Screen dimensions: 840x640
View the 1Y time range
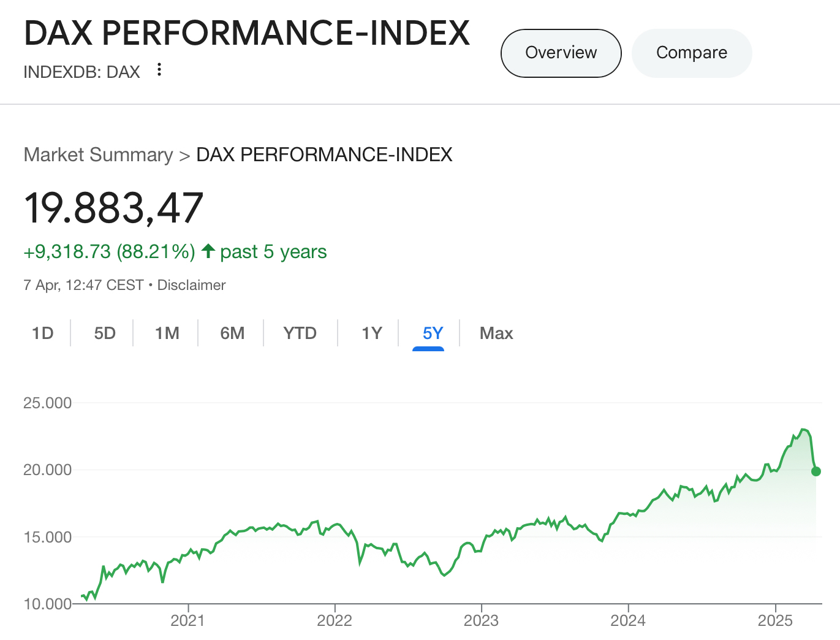pos(371,333)
